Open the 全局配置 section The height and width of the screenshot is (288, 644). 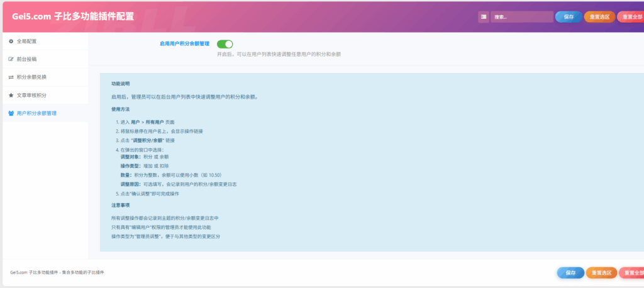pos(45,42)
